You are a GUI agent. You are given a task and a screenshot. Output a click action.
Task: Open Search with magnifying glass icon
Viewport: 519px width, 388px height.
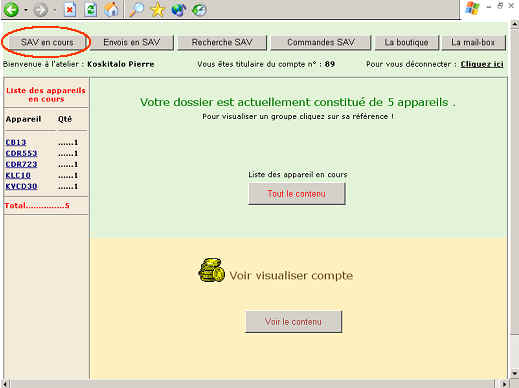coord(136,10)
